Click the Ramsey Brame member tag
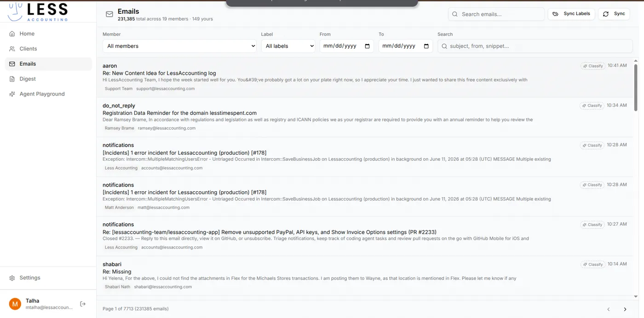Image resolution: width=644 pixels, height=318 pixels. 120,128
